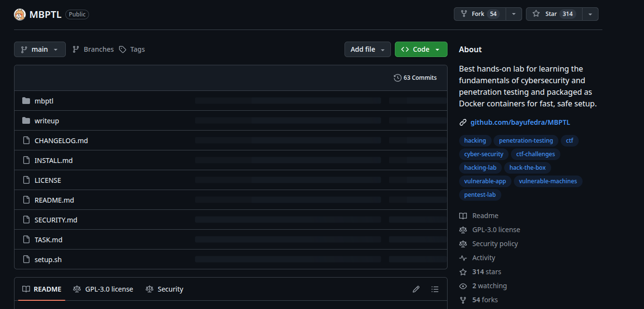Screen dimensions: 644x309
Task: Open SECURITY.md file
Action: tap(56, 220)
